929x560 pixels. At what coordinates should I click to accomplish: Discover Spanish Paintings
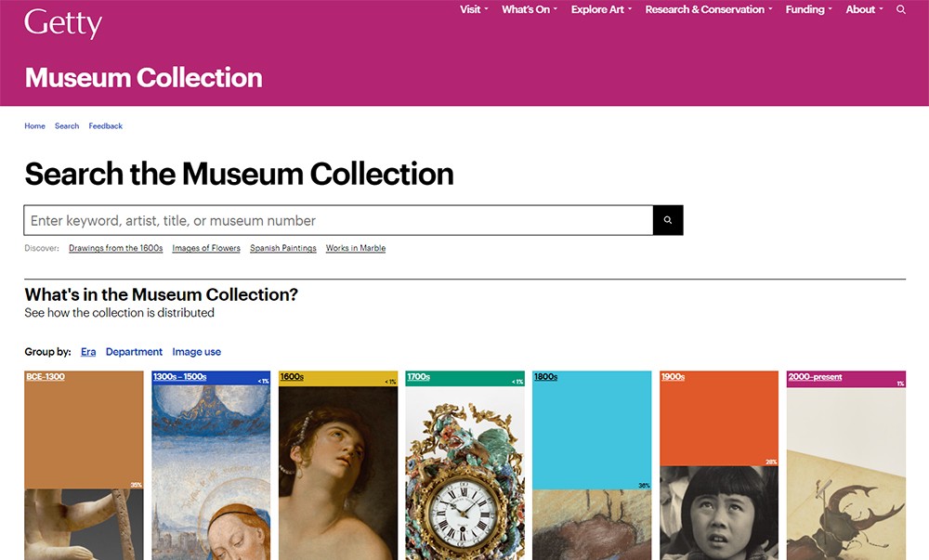click(x=283, y=248)
